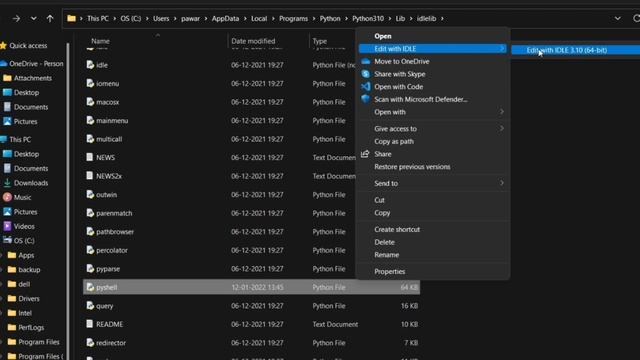Screen dimensions: 640x360
Task: Select the 'NEWS' text document icon
Action: tap(90, 157)
